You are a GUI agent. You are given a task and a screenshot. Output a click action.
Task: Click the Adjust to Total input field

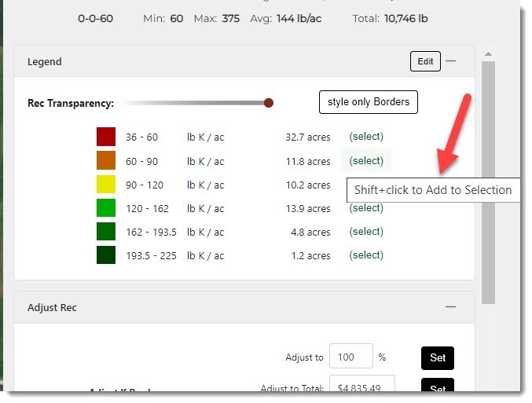pyautogui.click(x=361, y=387)
